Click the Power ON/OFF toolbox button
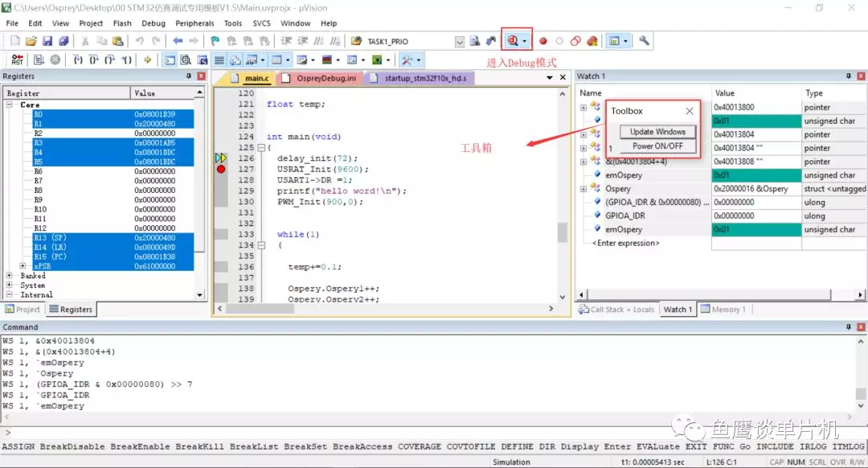 [x=657, y=146]
